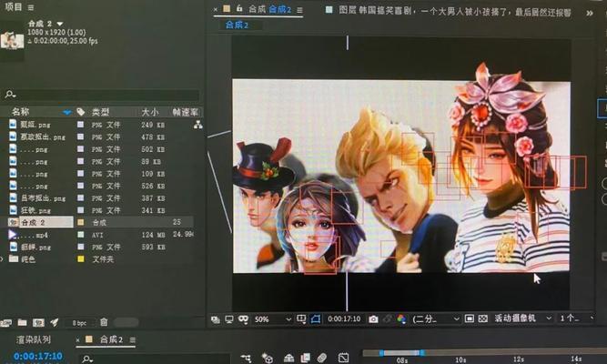The image size is (607, 364).
Task: Toggle Draft 3D icon in the timeline
Action: tap(268, 359)
